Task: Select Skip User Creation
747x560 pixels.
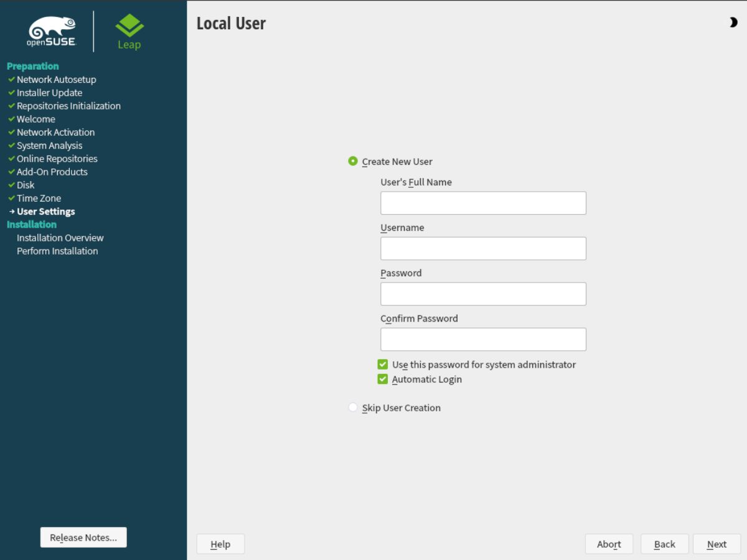Action: point(353,407)
